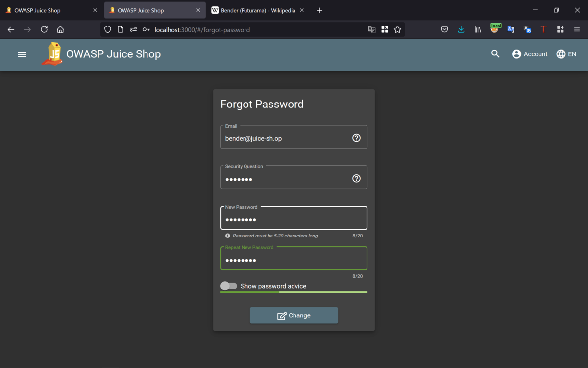Minimize the browser window

pos(535,10)
